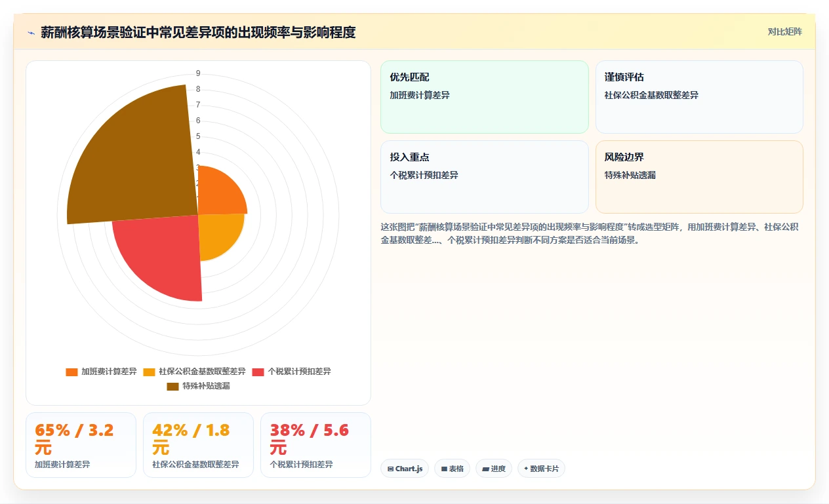Toggle the 个税累计预扣差异 legend item
Screen dimensions: 829x504
[291, 372]
